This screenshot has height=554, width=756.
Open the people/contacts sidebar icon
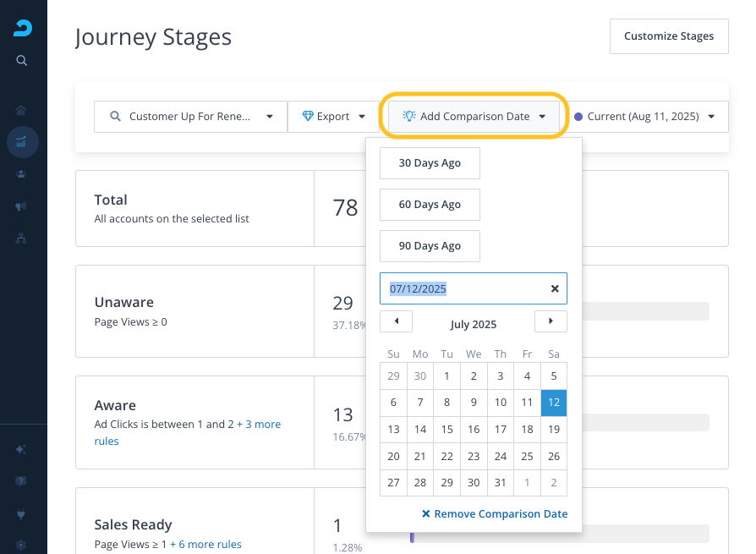pyautogui.click(x=22, y=173)
